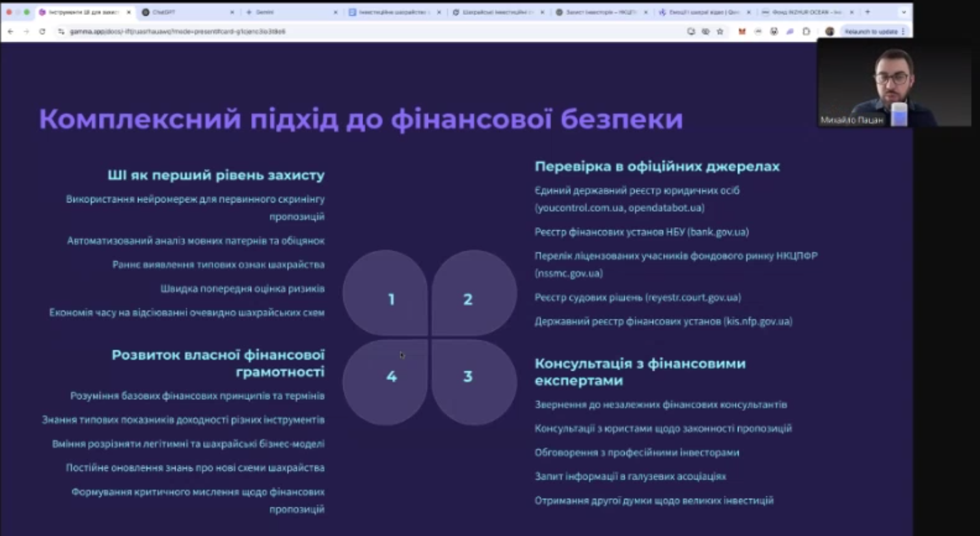Click the line Розуміння базових фінансових принципів та термінів
The width and height of the screenshot is (980, 536).
(x=197, y=395)
